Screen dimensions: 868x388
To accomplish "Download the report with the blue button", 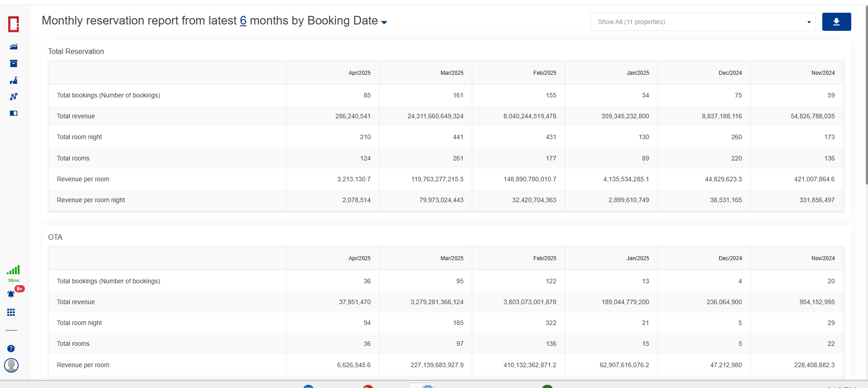I will pyautogui.click(x=836, y=22).
